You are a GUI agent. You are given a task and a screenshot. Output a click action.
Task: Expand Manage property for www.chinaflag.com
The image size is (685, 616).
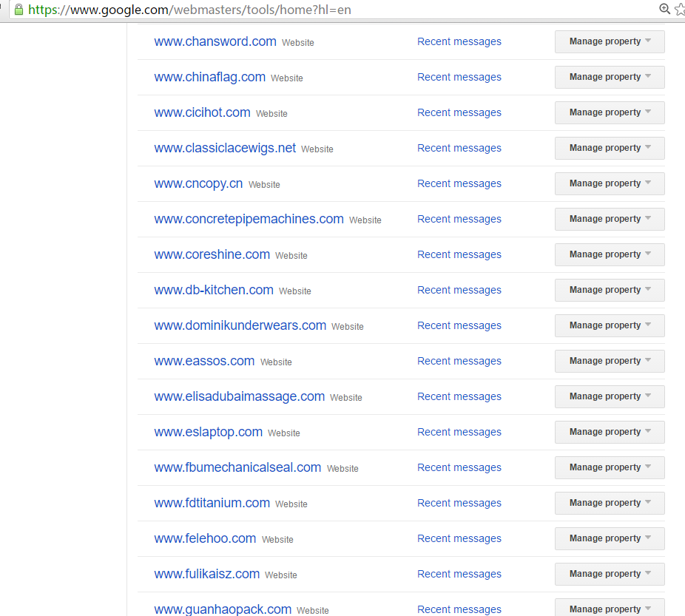point(610,77)
